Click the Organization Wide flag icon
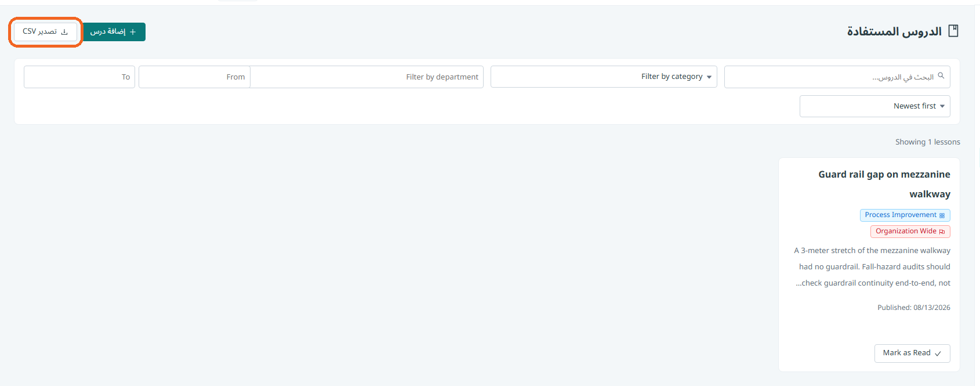This screenshot has height=386, width=980. (942, 232)
